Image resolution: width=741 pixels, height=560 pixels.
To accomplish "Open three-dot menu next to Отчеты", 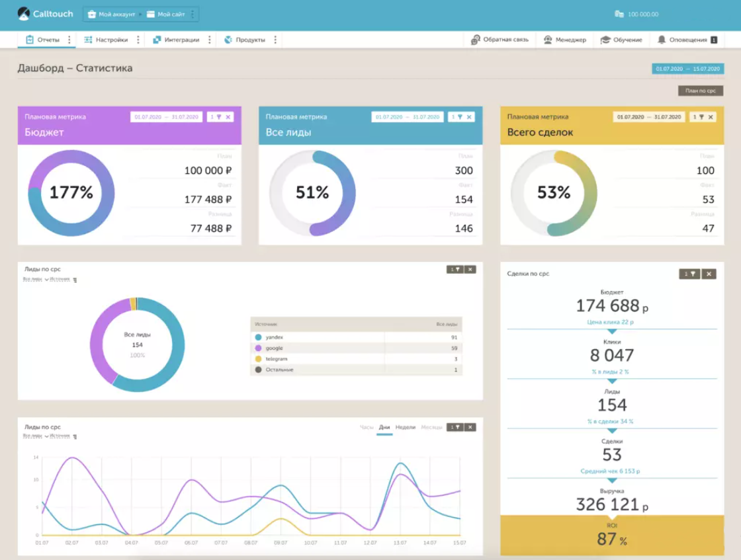I will click(x=69, y=40).
